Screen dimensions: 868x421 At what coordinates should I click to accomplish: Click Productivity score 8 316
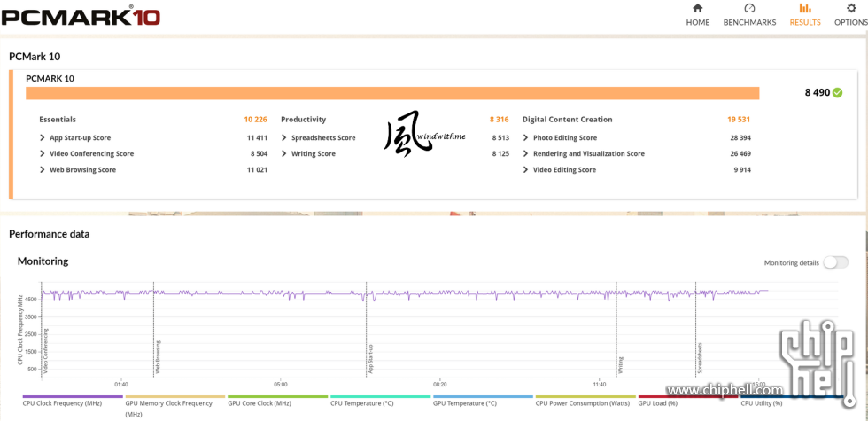[499, 120]
